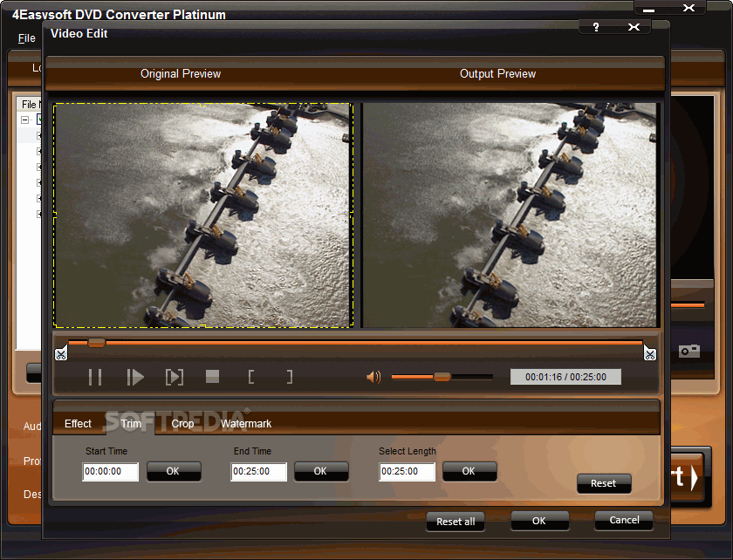The image size is (733, 560).
Task: Pause the video playback
Action: coord(95,377)
